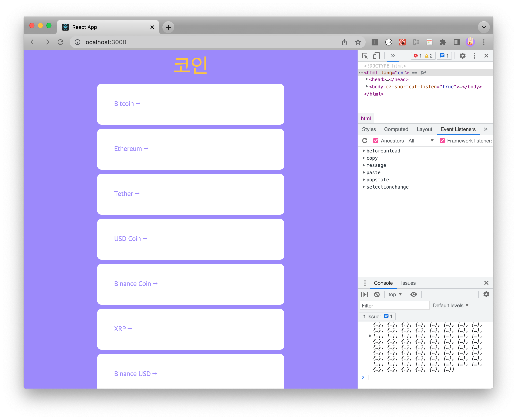Switch to the Computed tab
Image resolution: width=517 pixels, height=420 pixels.
click(x=396, y=129)
